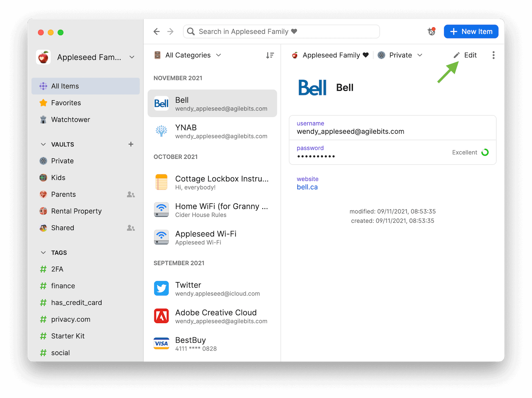Viewport: 532px width, 398px height.
Task: Open All Categories dropdown
Action: [187, 55]
